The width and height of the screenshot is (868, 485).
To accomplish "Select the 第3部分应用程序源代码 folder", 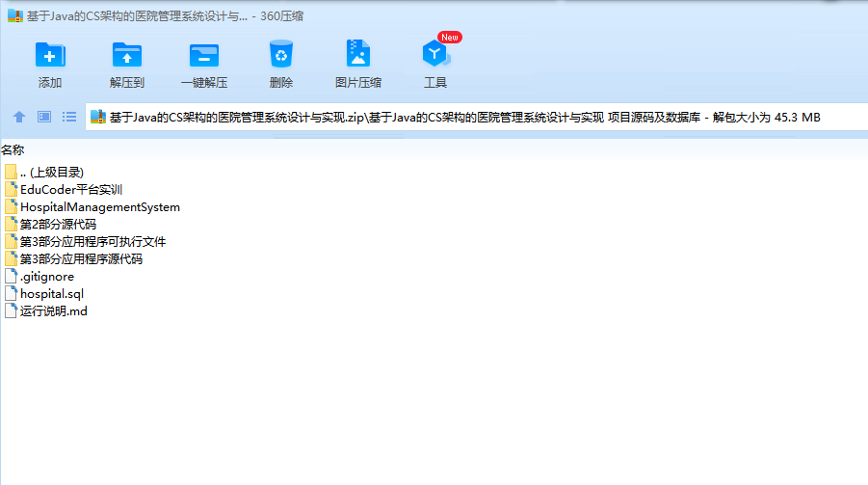I will point(73,258).
